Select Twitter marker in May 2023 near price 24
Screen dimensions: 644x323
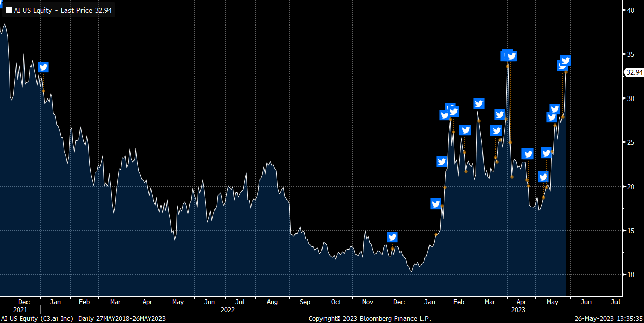[546, 153]
